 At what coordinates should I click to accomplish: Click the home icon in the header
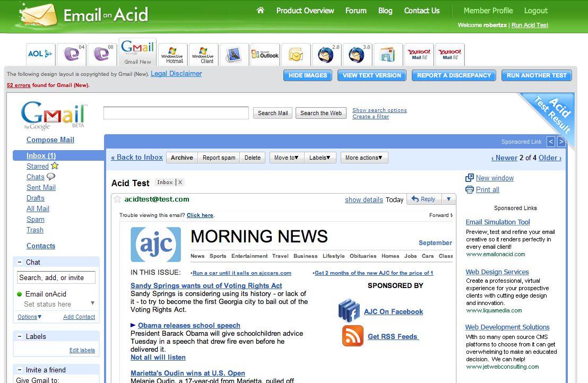coord(260,11)
